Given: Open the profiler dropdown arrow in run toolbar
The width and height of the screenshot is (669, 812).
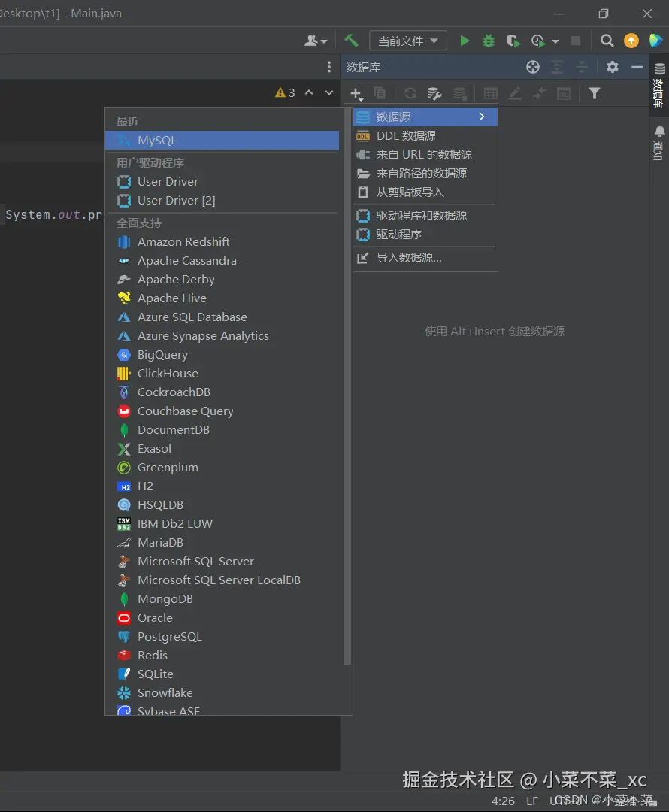Looking at the screenshot, I should 555,41.
